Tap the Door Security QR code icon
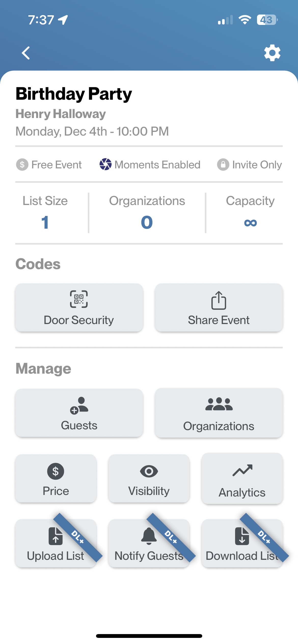 click(x=79, y=299)
